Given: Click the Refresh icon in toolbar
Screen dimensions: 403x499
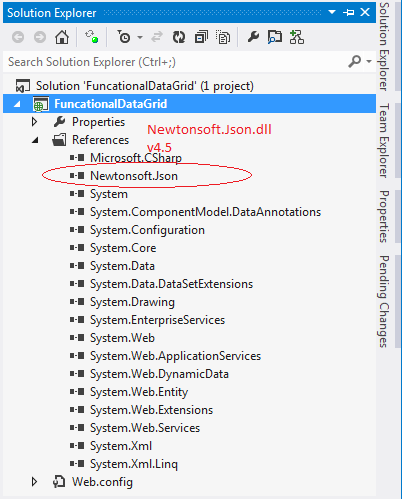Looking at the screenshot, I should click(x=179, y=37).
